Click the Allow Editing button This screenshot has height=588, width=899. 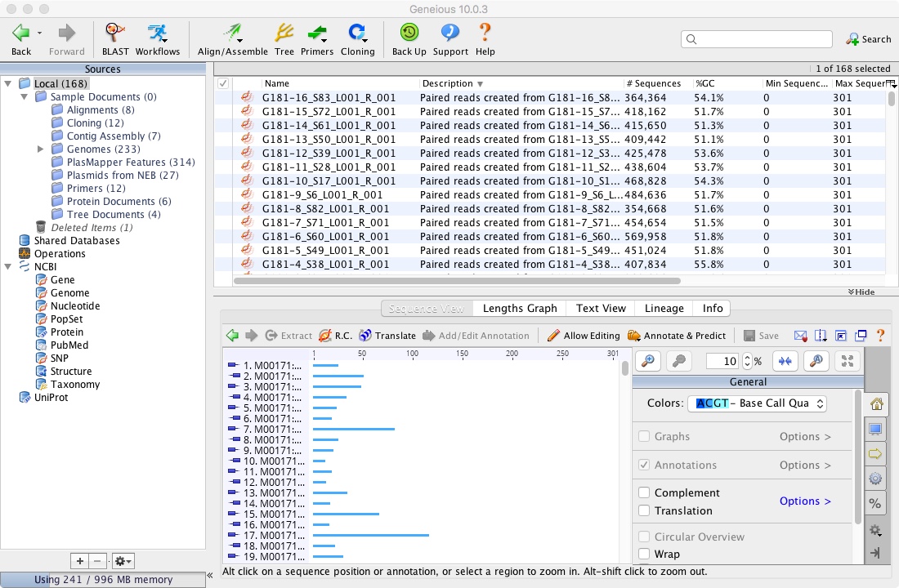click(584, 336)
